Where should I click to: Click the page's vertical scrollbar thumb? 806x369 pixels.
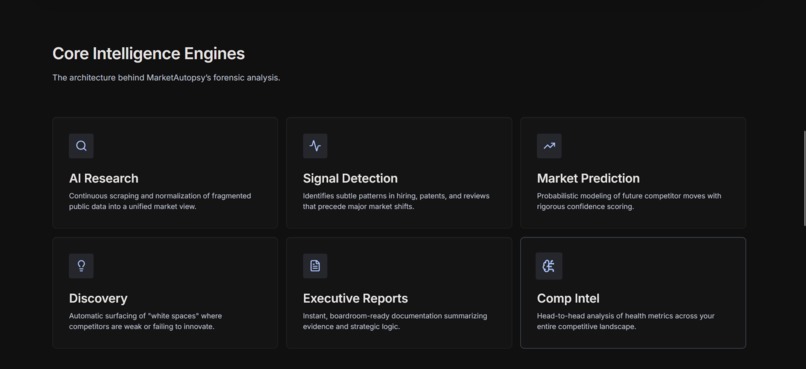(804, 178)
